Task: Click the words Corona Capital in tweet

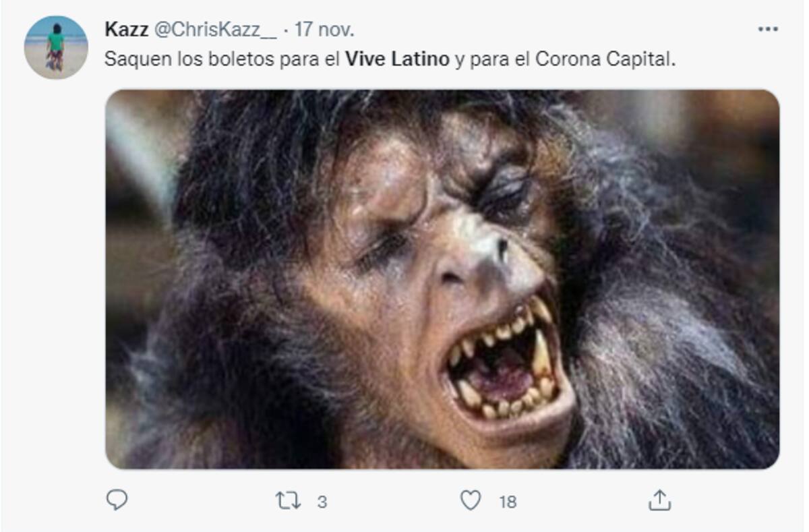Action: tap(604, 59)
